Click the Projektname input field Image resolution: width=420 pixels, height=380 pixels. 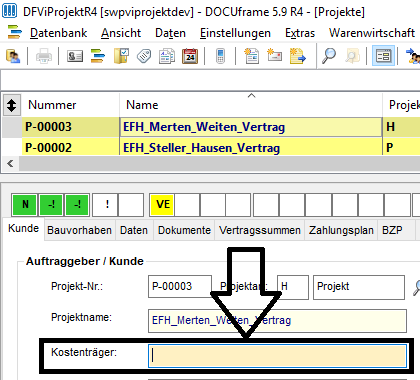pyautogui.click(x=277, y=321)
